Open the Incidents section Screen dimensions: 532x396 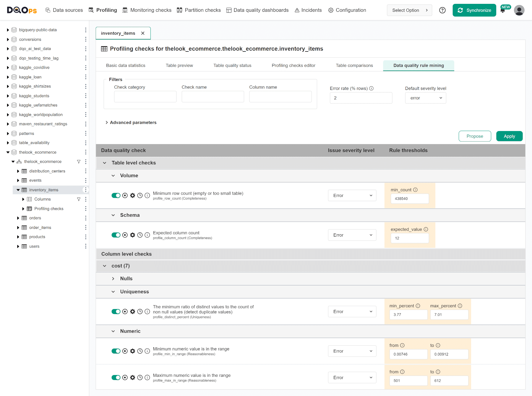click(308, 10)
